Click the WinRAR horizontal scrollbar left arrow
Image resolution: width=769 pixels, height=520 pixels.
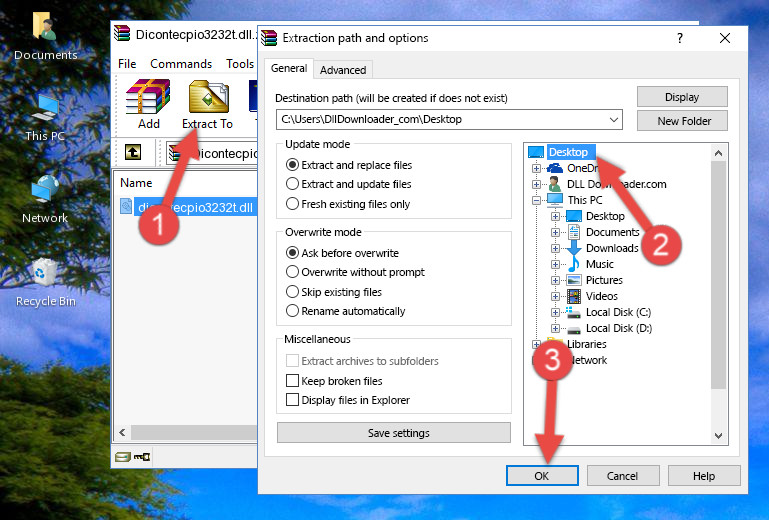click(123, 432)
